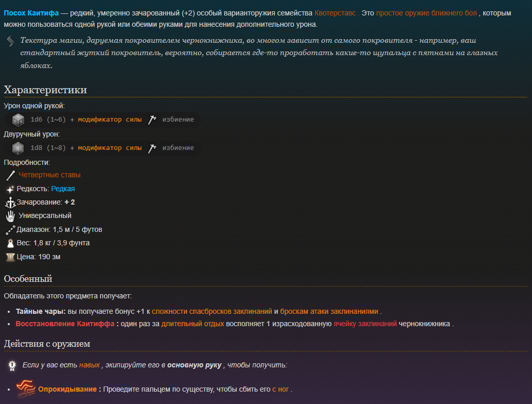Click the Зачарование: + 2 text
The height and width of the screenshot is (404, 532).
point(46,203)
